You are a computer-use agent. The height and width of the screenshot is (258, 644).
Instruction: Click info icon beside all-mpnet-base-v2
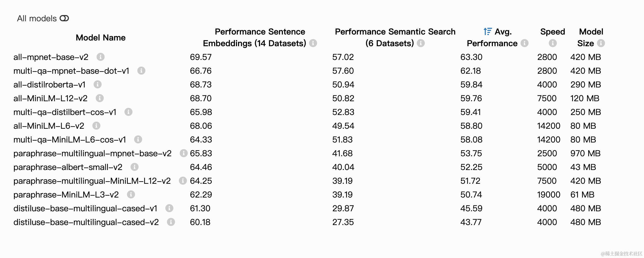pyautogui.click(x=101, y=57)
